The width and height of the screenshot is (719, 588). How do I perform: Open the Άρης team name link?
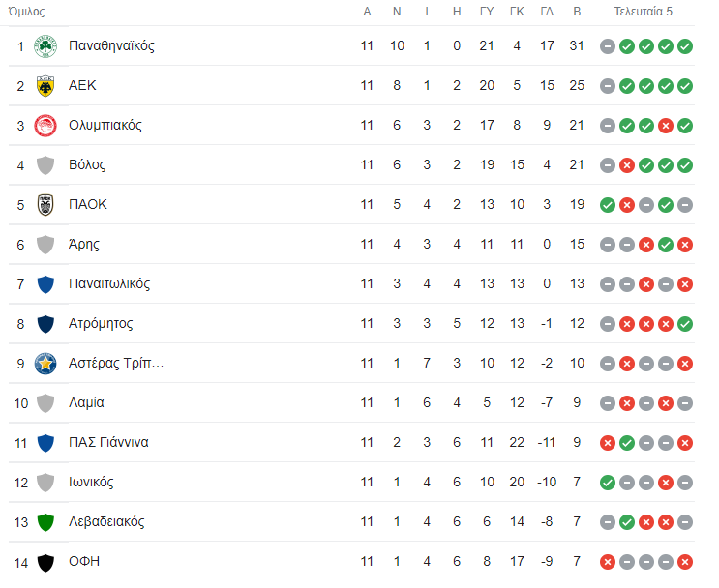tap(84, 245)
